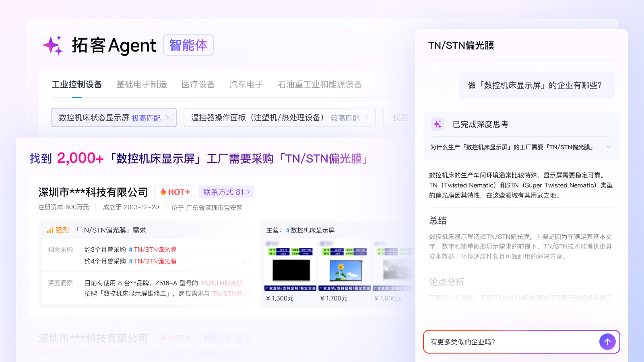Expand the 为什么生产 reasoning chevron
This screenshot has height=362, width=644.
coord(608,147)
